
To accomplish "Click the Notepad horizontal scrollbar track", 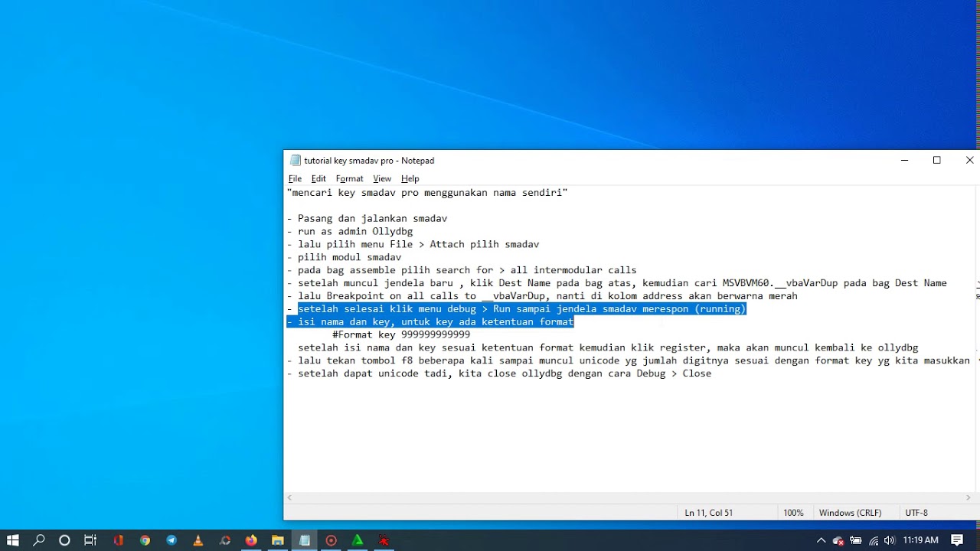I will 629,497.
